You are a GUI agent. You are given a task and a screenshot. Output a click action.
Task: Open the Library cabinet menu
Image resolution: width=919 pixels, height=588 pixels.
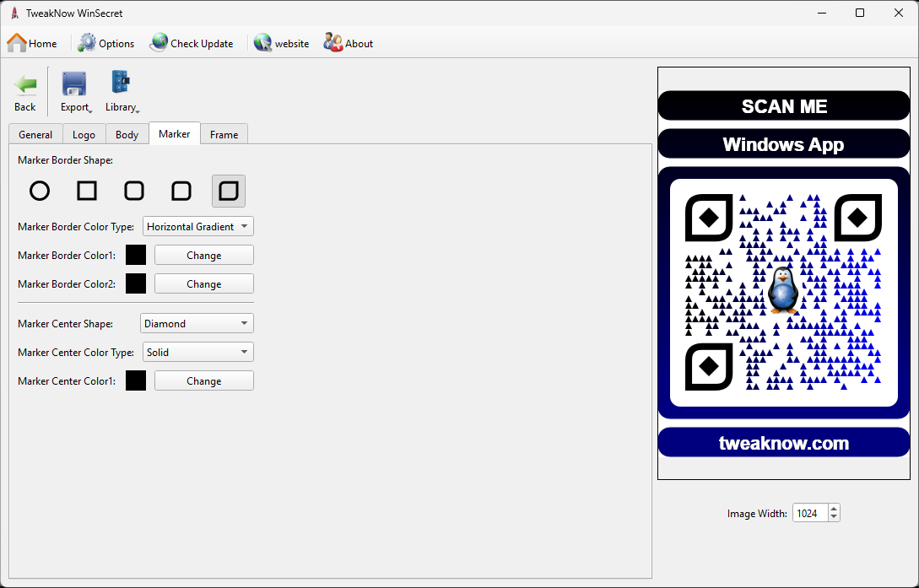click(122, 91)
